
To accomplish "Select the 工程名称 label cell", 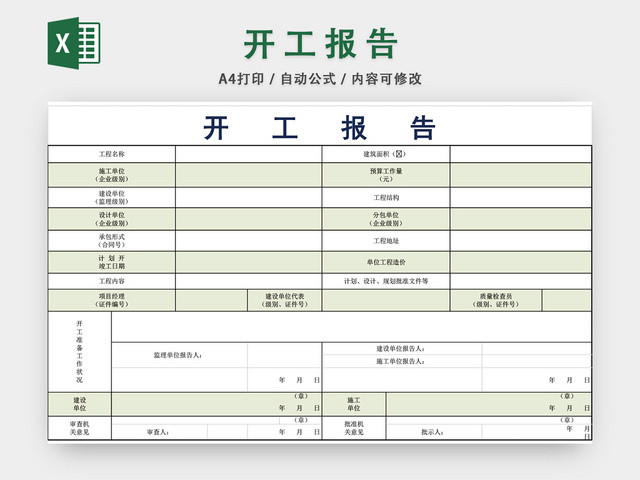I will pyautogui.click(x=112, y=154).
